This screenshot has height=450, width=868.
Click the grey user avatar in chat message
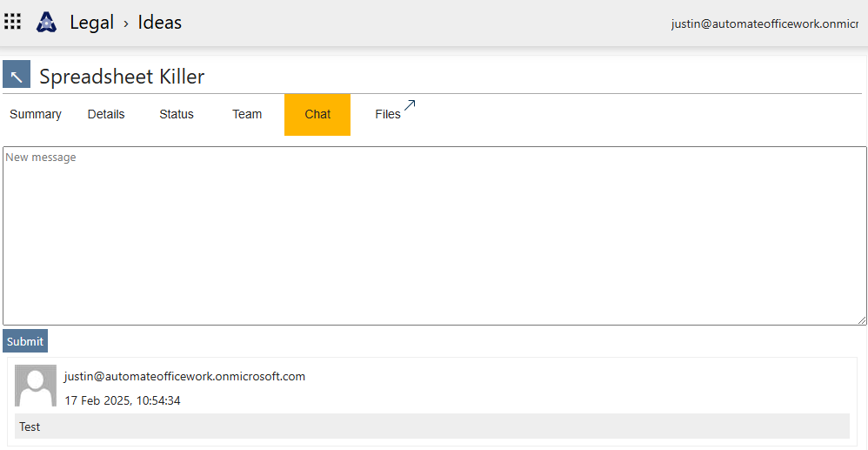pyautogui.click(x=36, y=386)
